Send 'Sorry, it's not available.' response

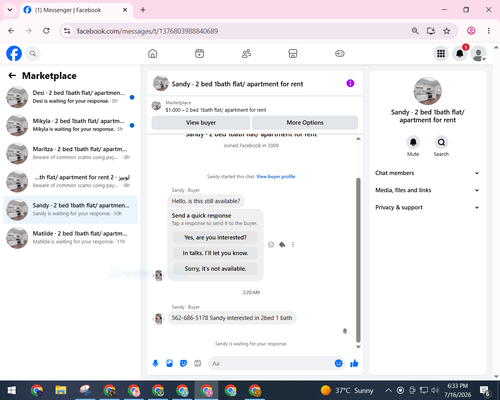coord(215,269)
